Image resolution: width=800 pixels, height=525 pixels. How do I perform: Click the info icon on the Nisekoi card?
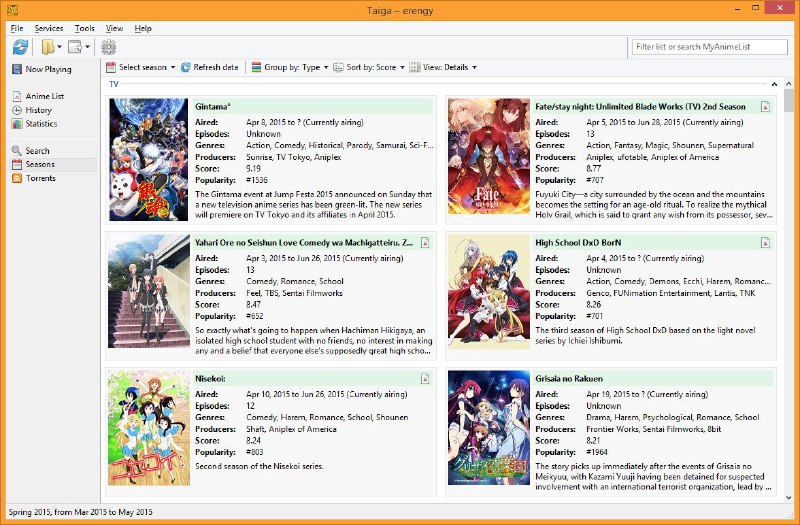(425, 378)
